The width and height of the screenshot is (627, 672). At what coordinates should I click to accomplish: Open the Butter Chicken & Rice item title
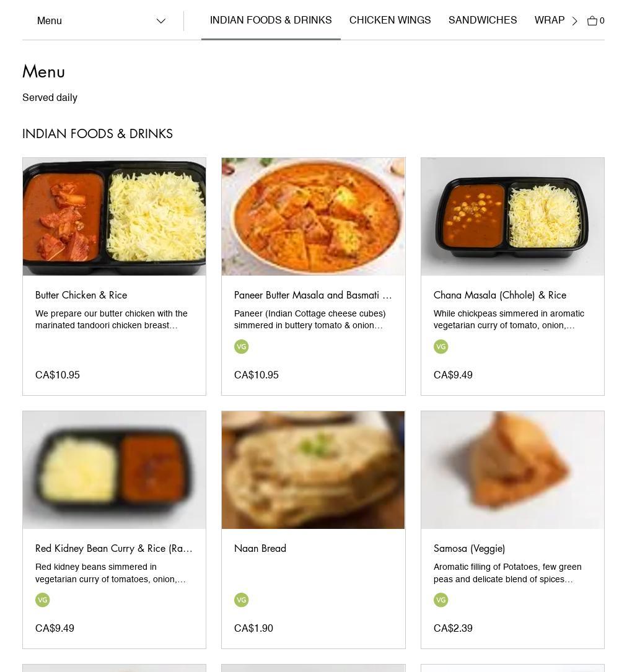pos(81,295)
